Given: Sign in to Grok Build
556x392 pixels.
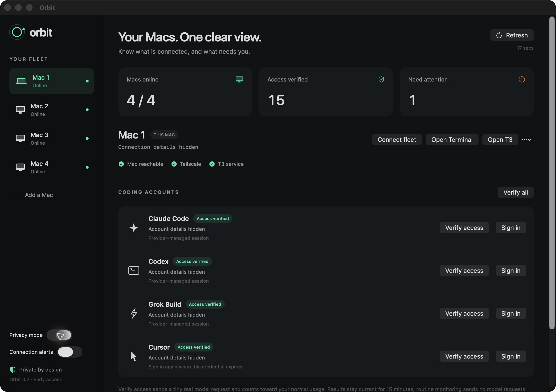Looking at the screenshot, I should pos(511,313).
